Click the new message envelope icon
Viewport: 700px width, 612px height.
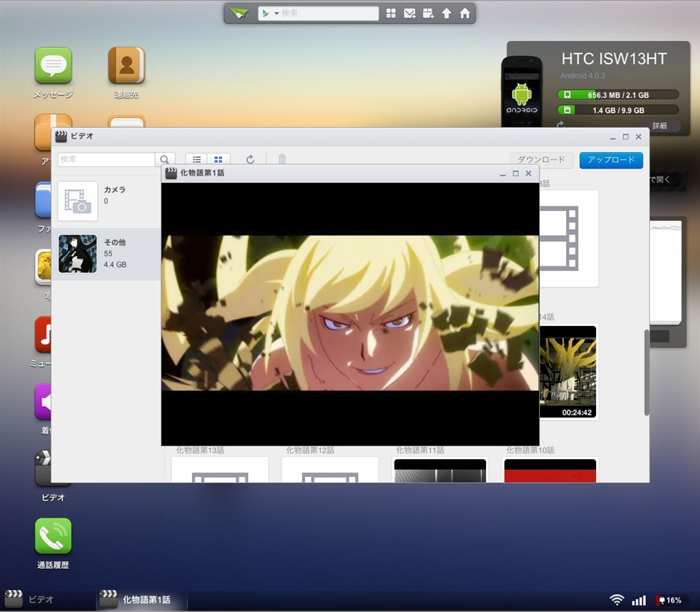(x=409, y=14)
